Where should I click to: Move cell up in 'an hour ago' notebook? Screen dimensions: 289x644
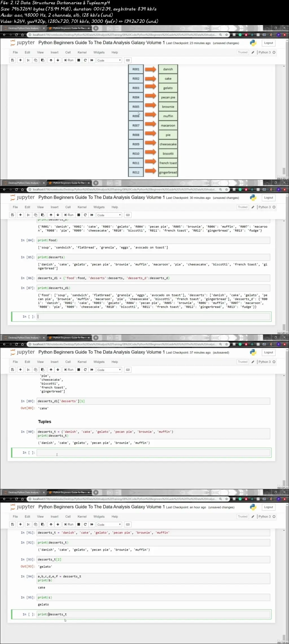[51, 524]
